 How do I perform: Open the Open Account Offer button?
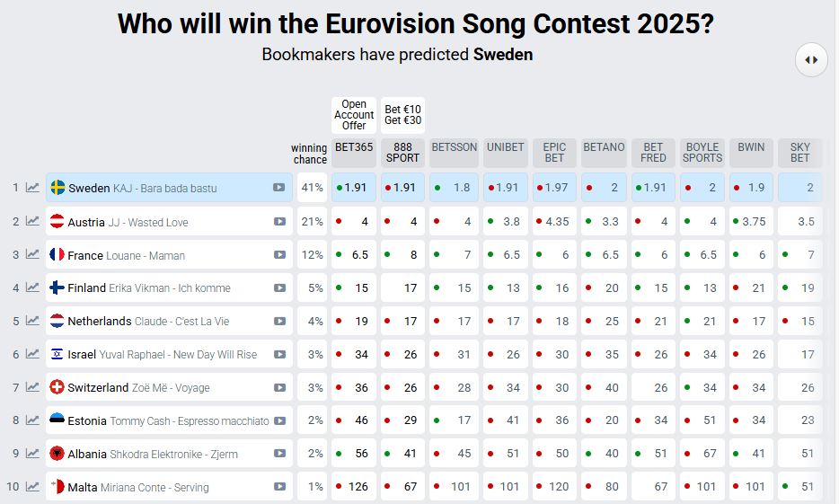click(354, 115)
